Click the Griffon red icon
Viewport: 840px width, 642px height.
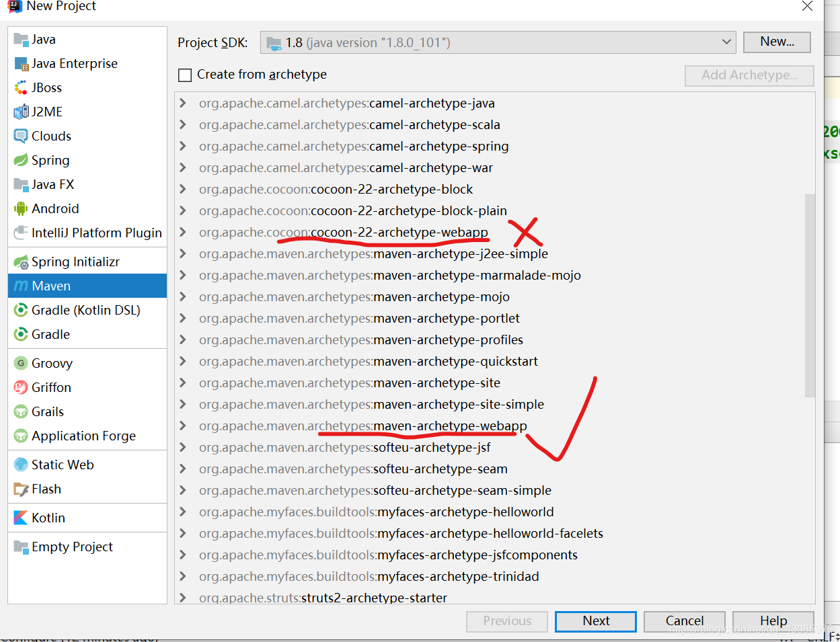(21, 387)
